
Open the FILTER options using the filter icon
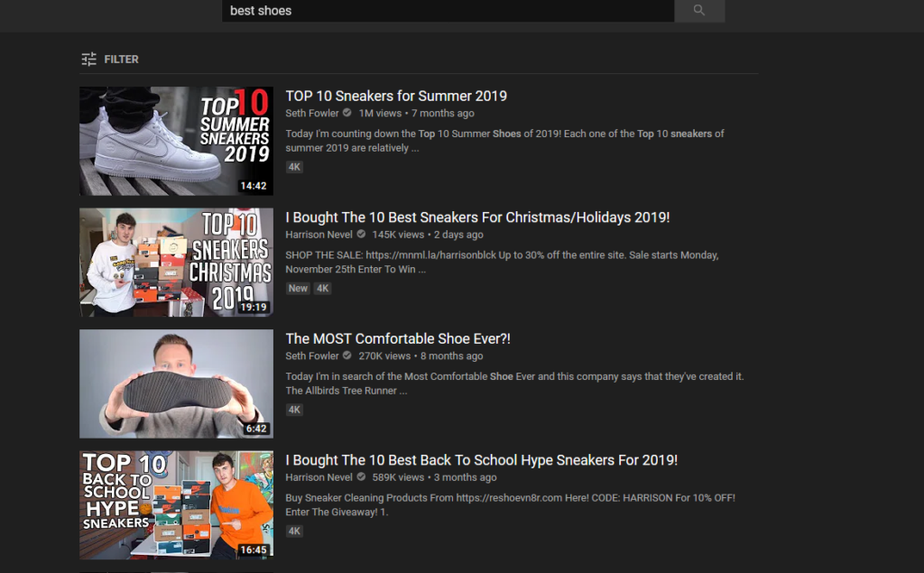(x=88, y=58)
